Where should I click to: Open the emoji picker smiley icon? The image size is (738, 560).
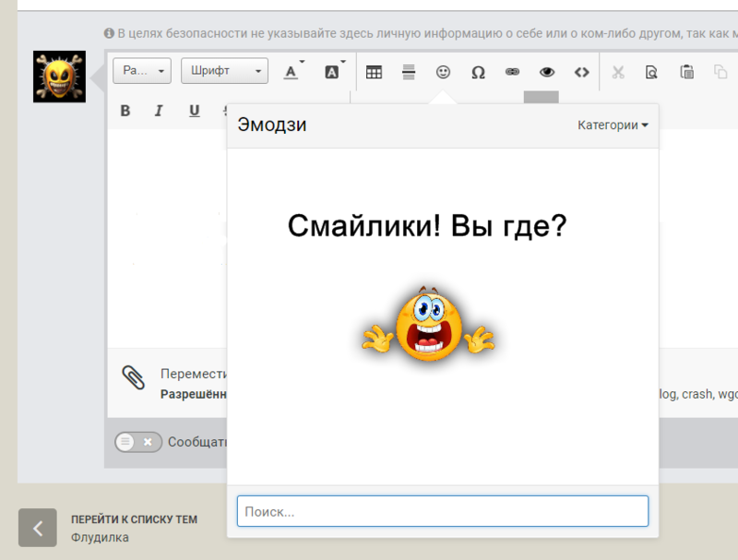point(443,71)
